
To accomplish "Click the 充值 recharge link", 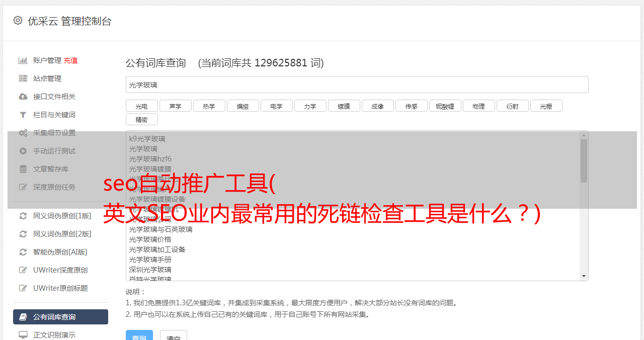I will (70, 60).
